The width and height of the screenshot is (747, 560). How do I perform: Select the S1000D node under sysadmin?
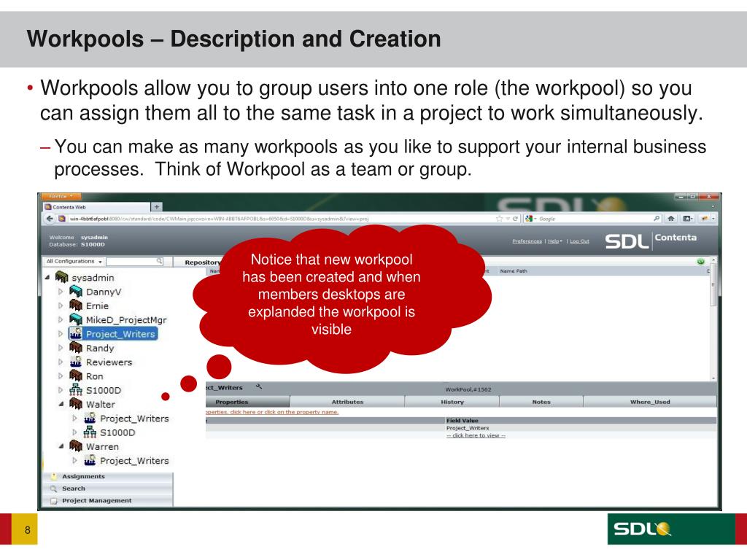pos(104,390)
